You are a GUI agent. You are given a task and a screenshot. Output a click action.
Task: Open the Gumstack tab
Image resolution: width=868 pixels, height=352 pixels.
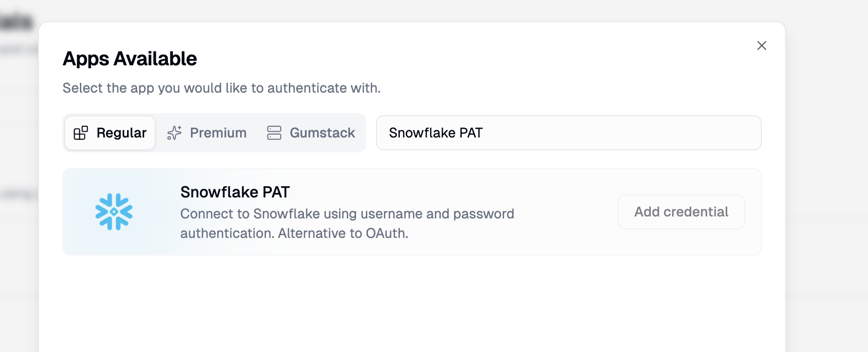tap(322, 133)
